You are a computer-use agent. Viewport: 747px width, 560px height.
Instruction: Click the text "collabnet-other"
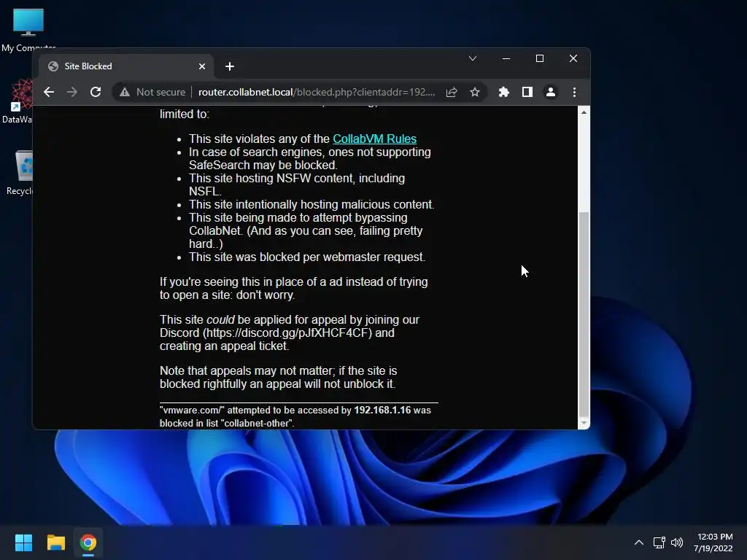click(258, 423)
